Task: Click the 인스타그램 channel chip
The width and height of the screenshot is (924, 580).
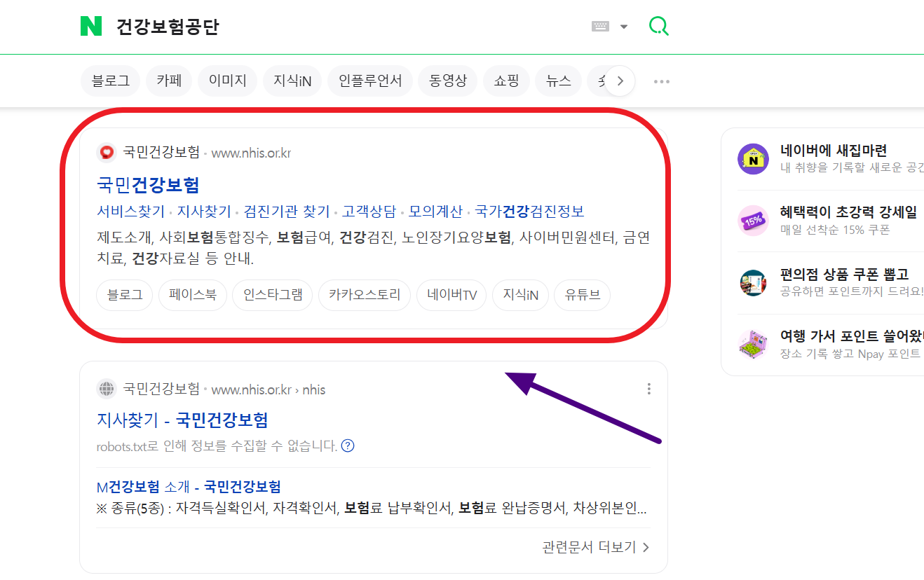Action: [x=273, y=295]
